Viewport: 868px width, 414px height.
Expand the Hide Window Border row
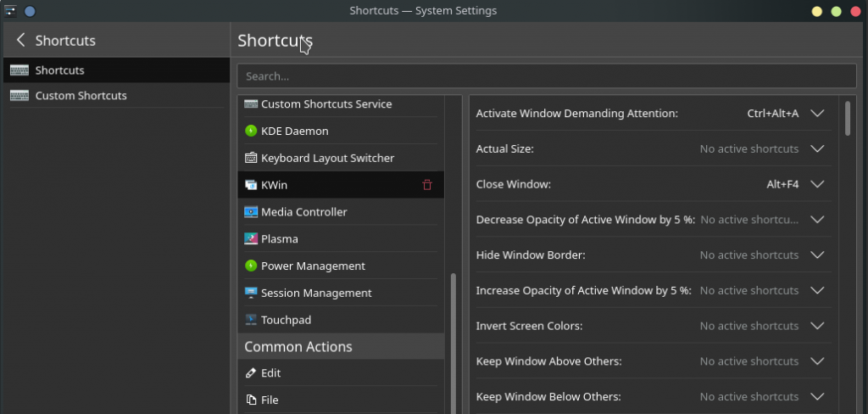pos(817,255)
